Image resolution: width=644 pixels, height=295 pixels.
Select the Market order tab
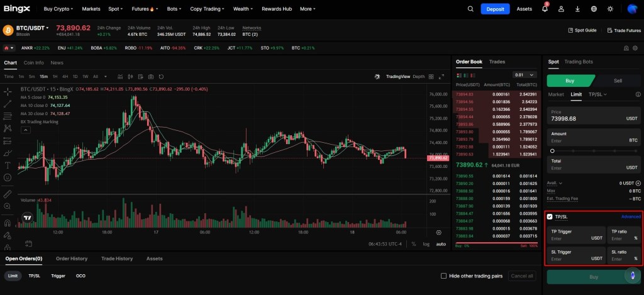click(x=556, y=94)
